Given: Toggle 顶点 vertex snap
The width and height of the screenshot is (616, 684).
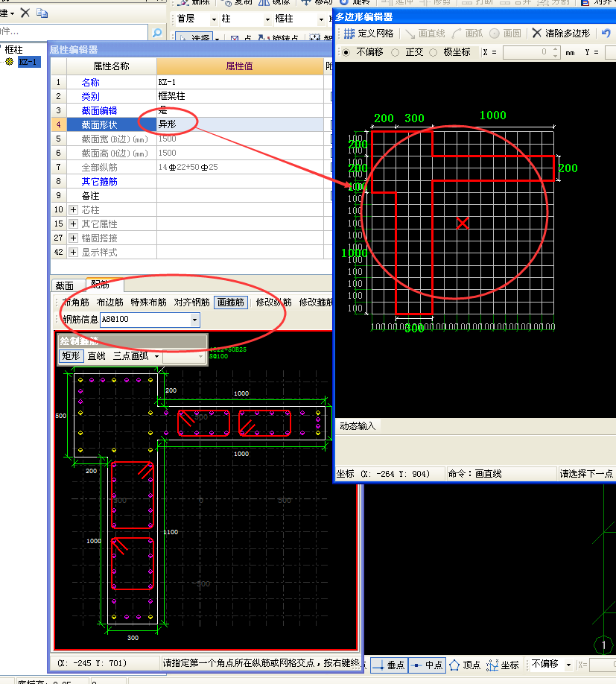Looking at the screenshot, I should pyautogui.click(x=465, y=665).
